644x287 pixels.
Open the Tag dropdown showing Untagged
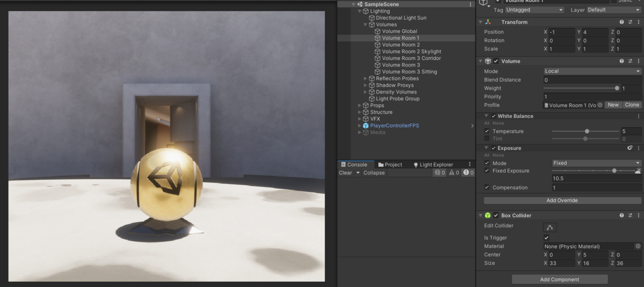point(535,10)
